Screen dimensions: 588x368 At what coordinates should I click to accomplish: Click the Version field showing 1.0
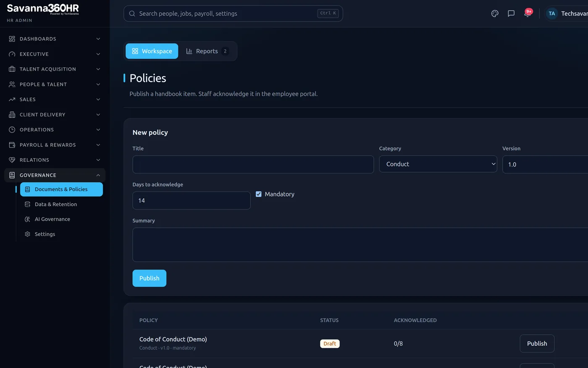click(x=545, y=164)
